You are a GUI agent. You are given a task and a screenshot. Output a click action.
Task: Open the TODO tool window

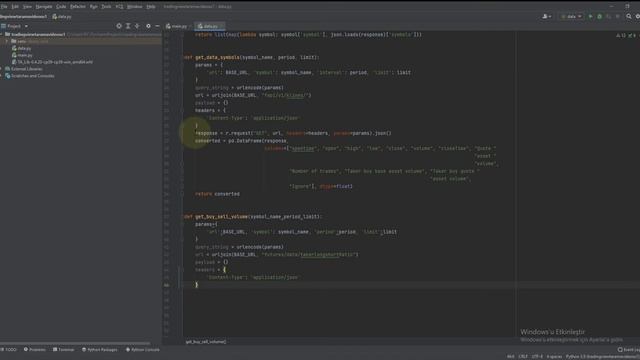click(9, 350)
